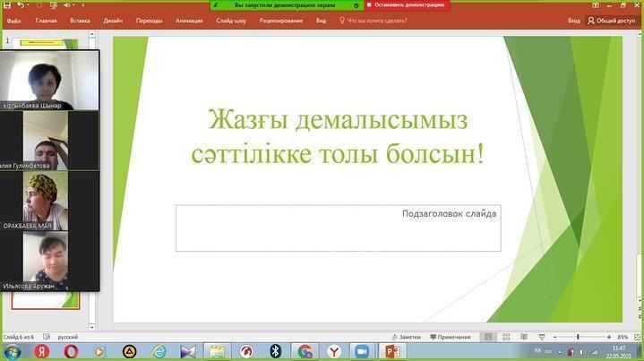644x361 pixels.
Task: Click the green screen sharing status banner
Action: coord(287,5)
